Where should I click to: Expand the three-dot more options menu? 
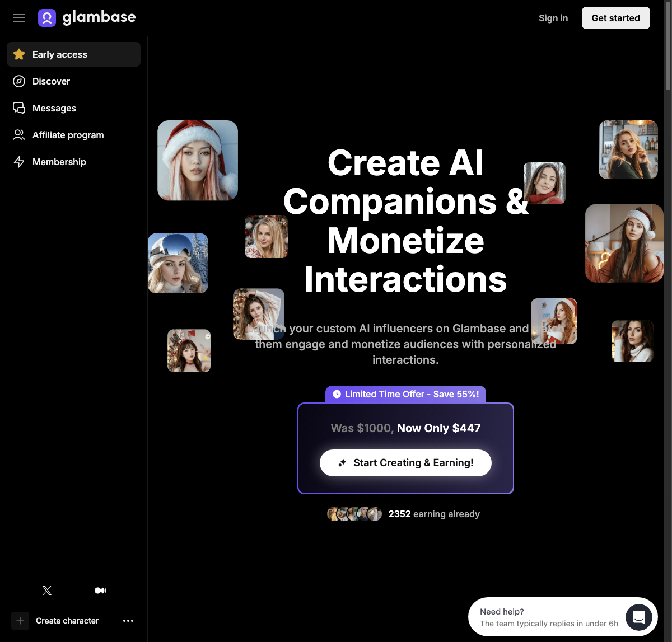[128, 621]
